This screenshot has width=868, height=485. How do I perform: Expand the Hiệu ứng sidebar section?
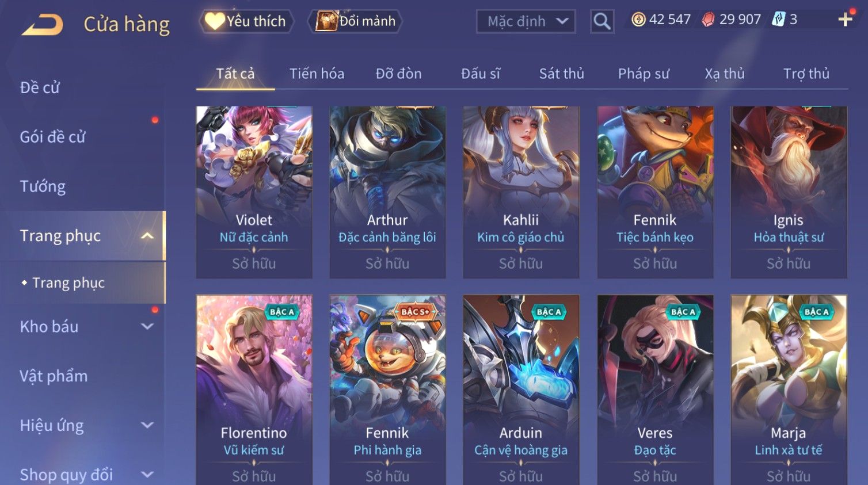pos(147,425)
